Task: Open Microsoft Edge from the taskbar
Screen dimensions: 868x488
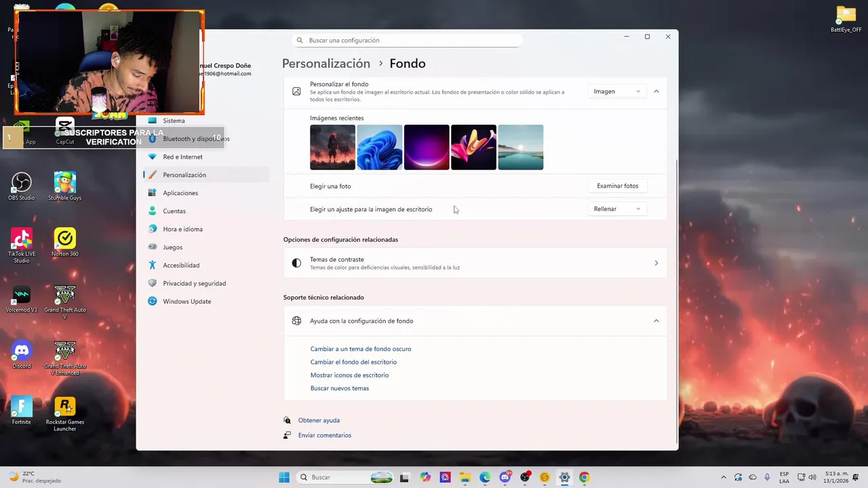Action: click(x=485, y=477)
